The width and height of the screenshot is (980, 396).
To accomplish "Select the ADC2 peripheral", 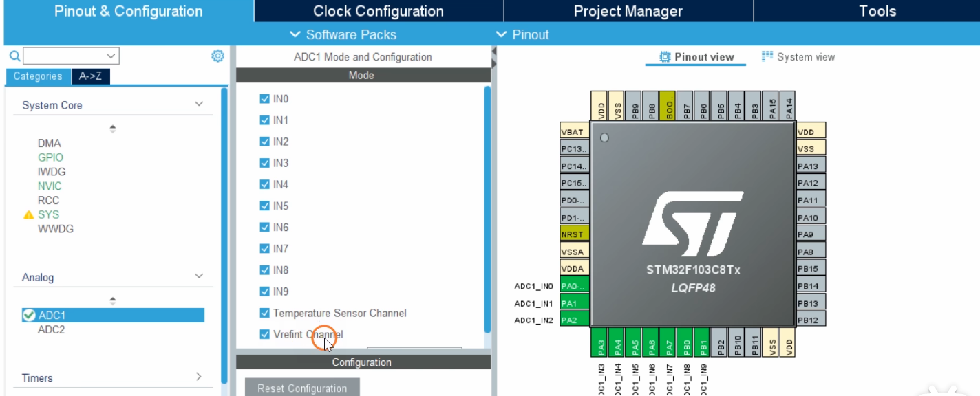I will click(x=52, y=329).
